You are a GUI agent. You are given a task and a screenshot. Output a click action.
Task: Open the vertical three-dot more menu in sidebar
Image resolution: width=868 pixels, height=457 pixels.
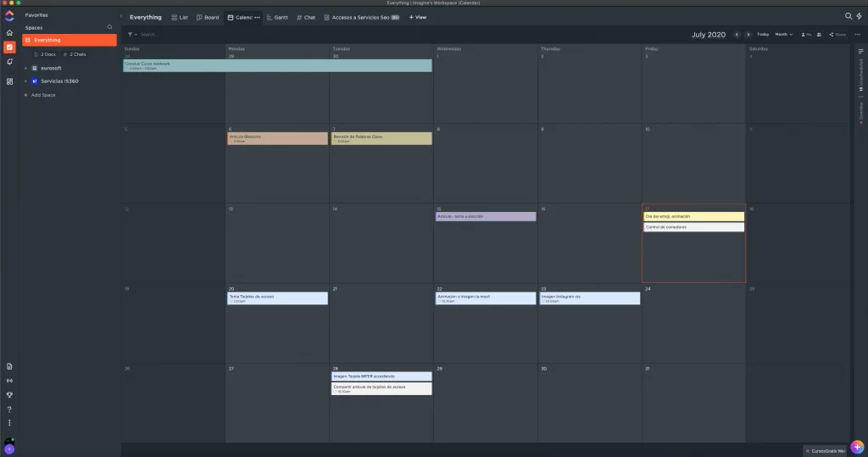9,423
